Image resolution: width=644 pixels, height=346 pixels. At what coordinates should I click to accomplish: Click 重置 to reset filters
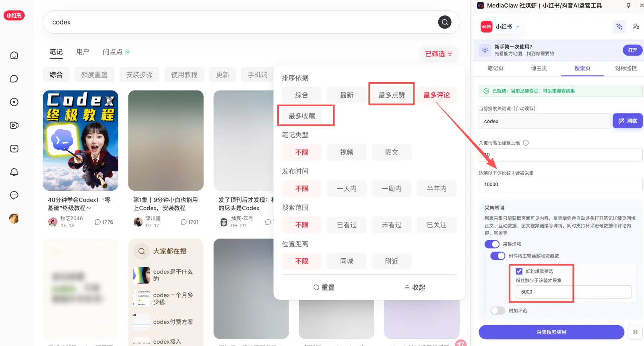pyautogui.click(x=324, y=287)
